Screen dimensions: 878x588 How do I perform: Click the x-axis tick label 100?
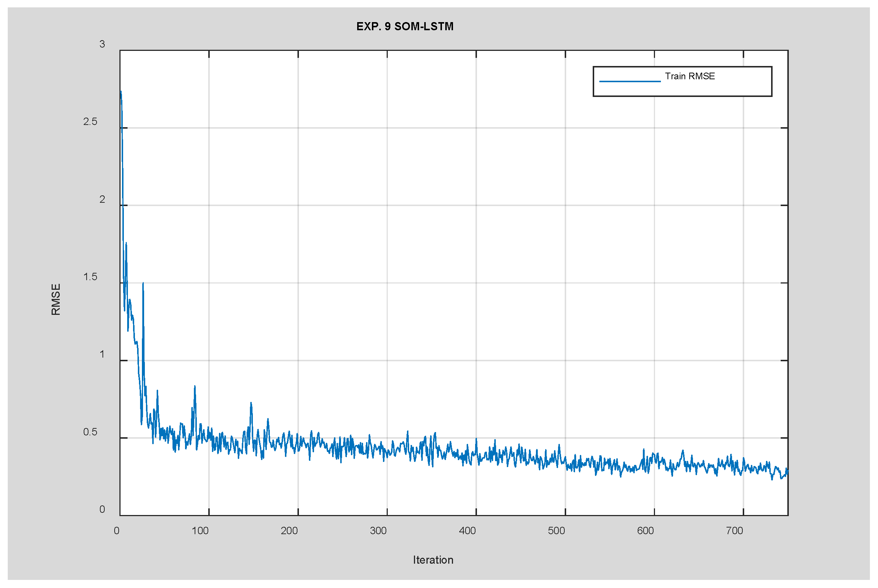point(200,530)
